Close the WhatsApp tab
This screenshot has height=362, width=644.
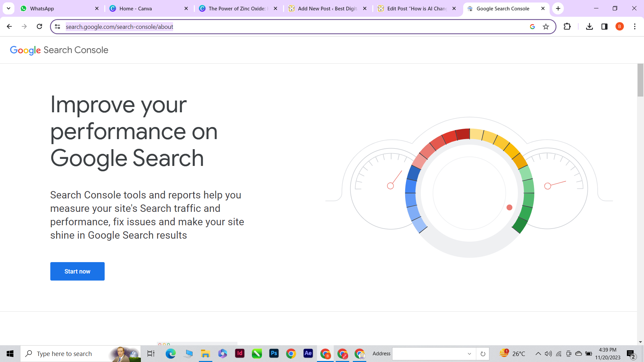click(x=97, y=8)
